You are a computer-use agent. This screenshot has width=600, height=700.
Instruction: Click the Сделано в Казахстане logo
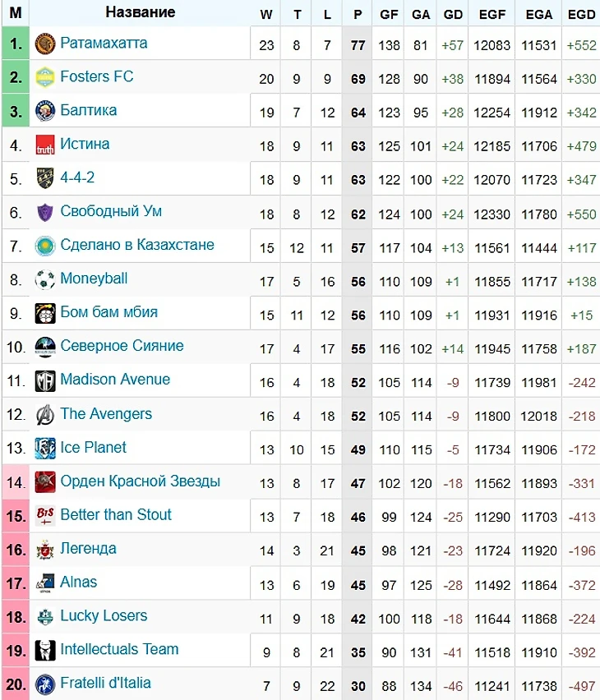tap(45, 246)
